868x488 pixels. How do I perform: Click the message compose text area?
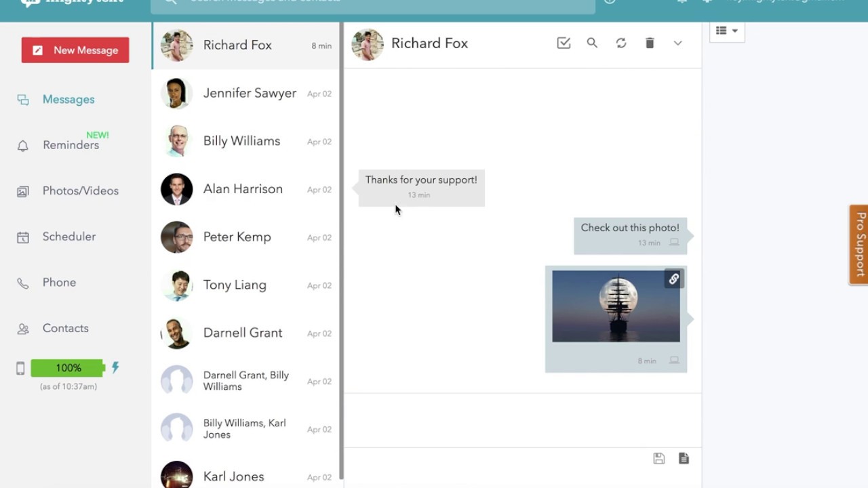pyautogui.click(x=522, y=420)
